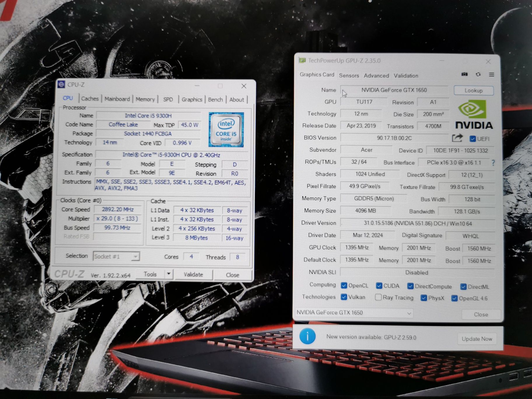
Task: Toggle the CUDA checkbox
Action: (379, 286)
